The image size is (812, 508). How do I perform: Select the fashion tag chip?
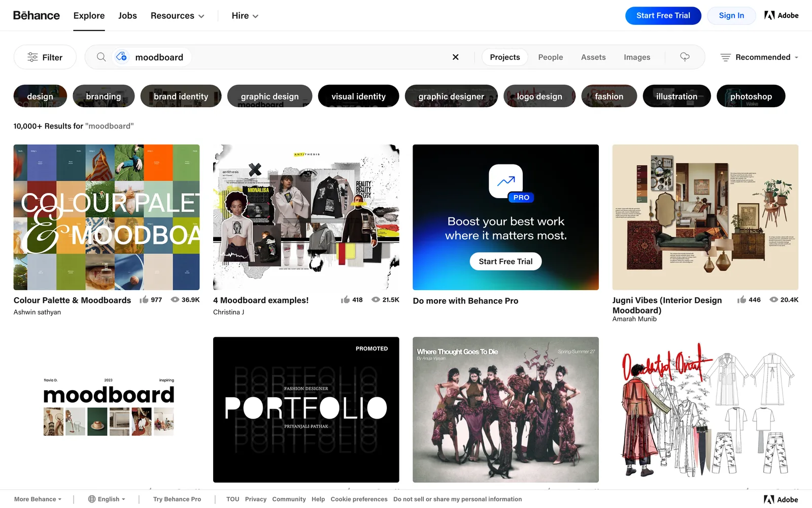[x=609, y=96]
